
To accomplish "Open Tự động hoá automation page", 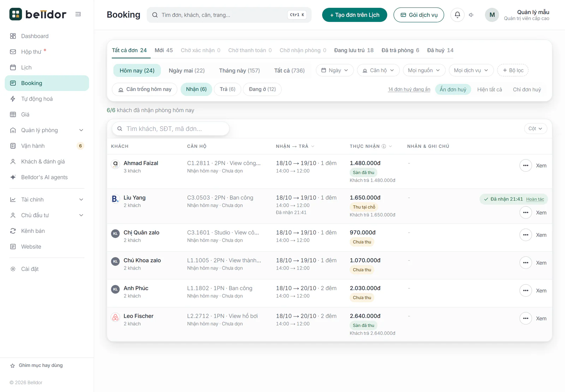I will tap(47, 99).
